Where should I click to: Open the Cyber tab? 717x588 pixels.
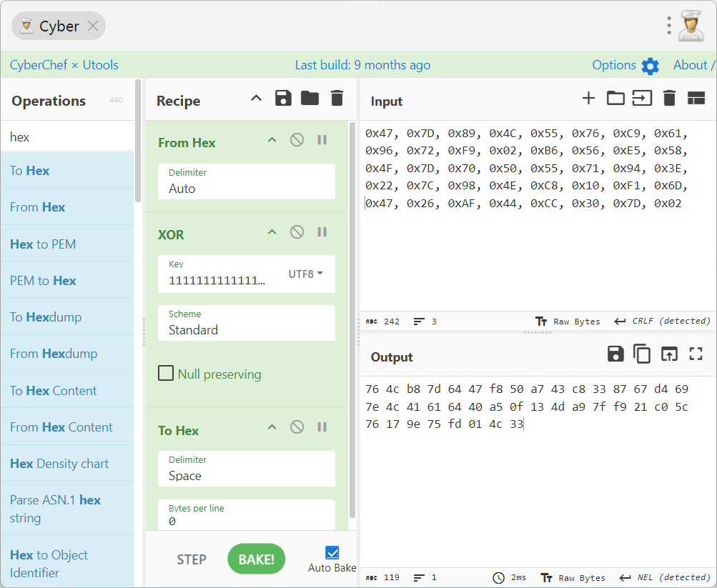59,26
